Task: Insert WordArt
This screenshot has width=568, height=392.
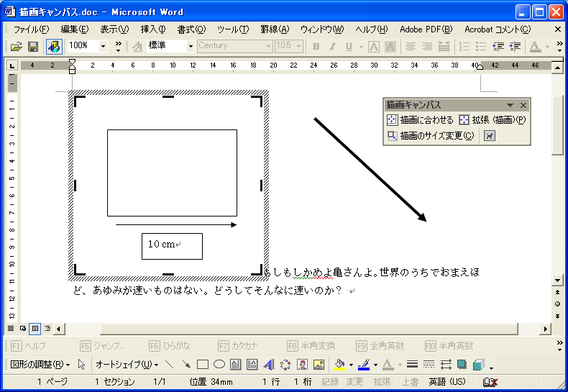Action: pyautogui.click(x=269, y=365)
